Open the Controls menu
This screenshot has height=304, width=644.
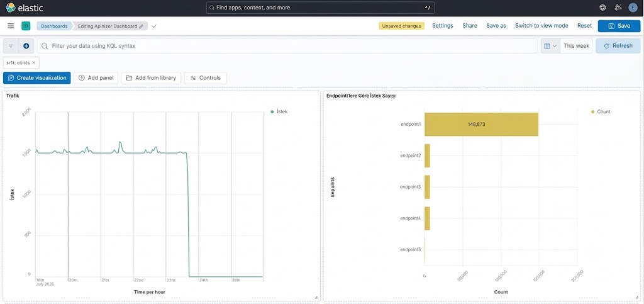tap(206, 77)
